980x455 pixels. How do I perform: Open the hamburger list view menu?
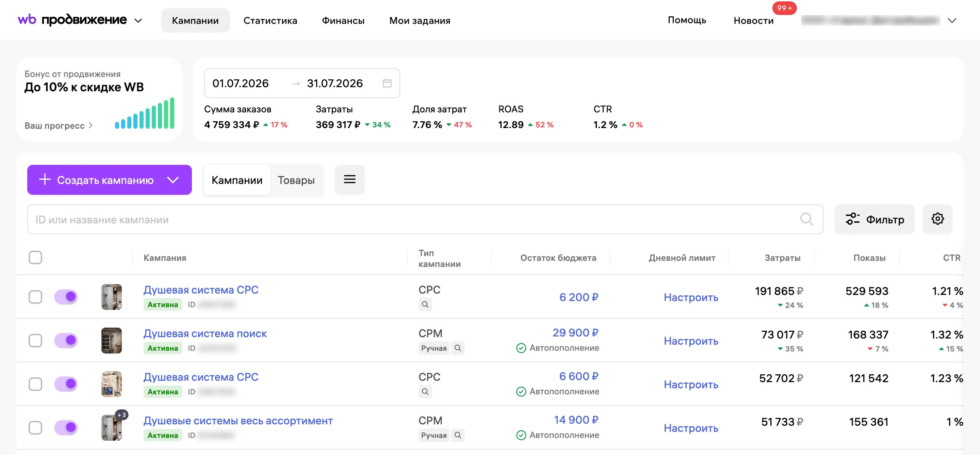click(349, 180)
